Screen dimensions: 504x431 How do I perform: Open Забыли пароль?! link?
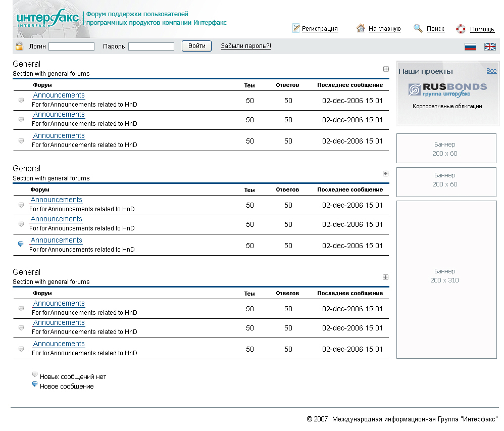pyautogui.click(x=246, y=46)
